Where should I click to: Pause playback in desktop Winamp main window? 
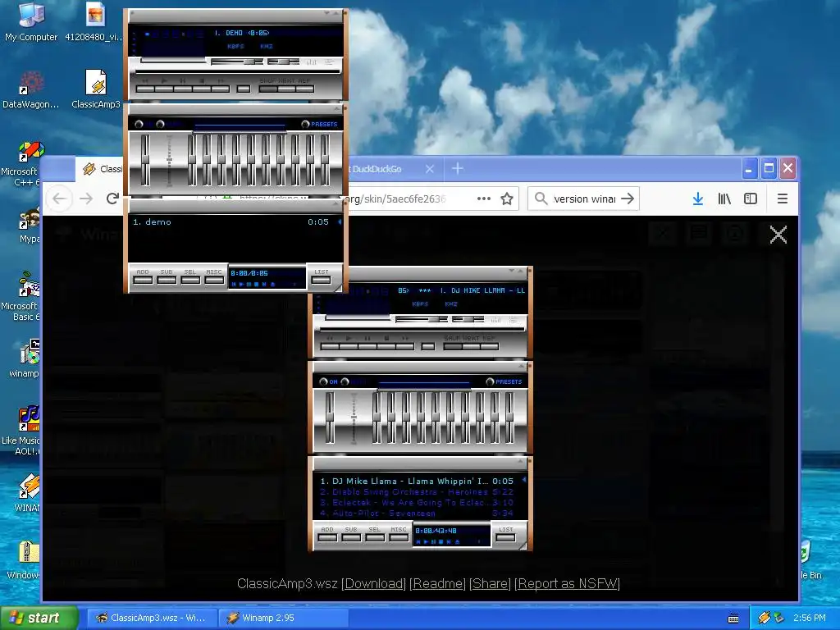click(183, 89)
